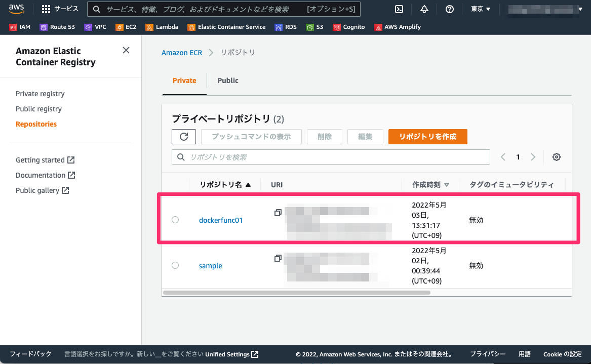Click the URI column header
Screen dimensions: 591x364
click(277, 185)
